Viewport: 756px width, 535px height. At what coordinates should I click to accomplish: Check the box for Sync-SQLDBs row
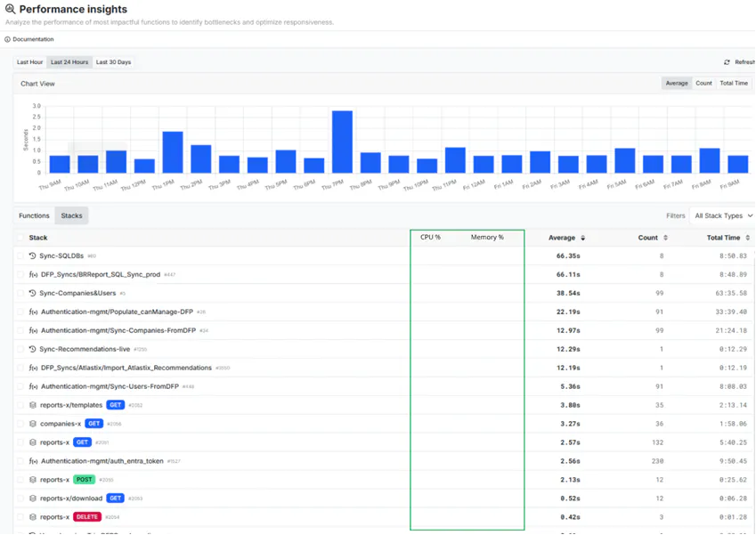click(20, 256)
